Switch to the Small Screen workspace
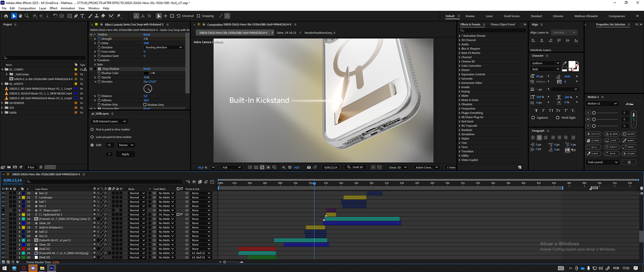Image resolution: width=644 pixels, height=272 pixels. point(512,16)
